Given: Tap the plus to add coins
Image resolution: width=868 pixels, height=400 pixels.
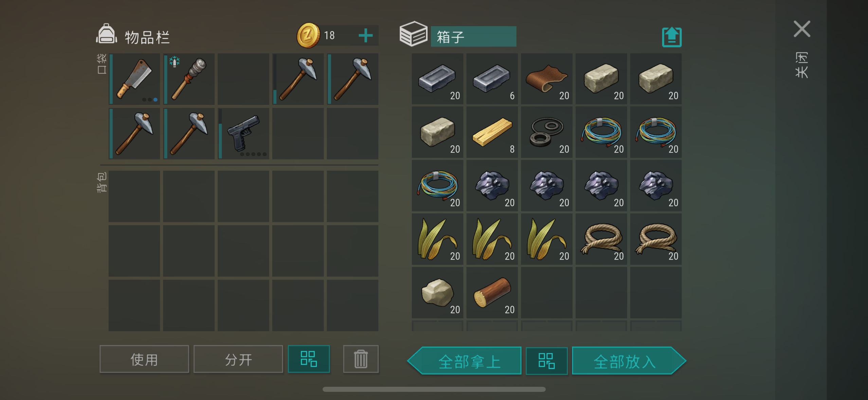Looking at the screenshot, I should coord(366,35).
